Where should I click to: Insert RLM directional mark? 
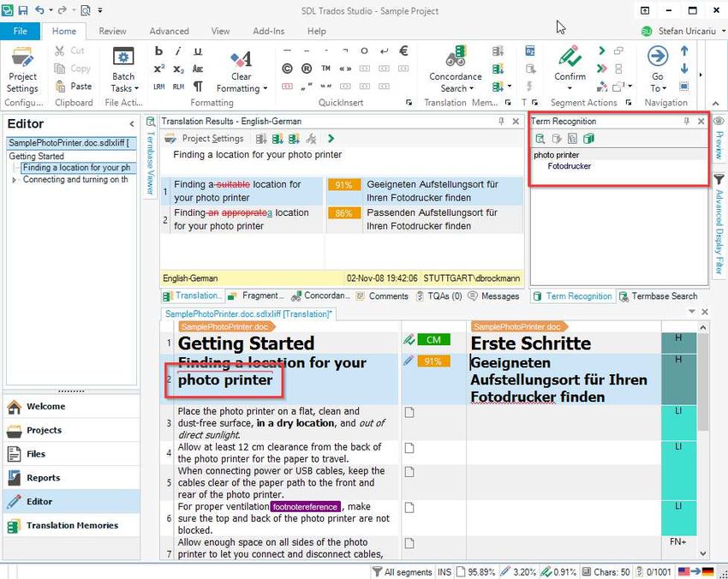tap(178, 87)
